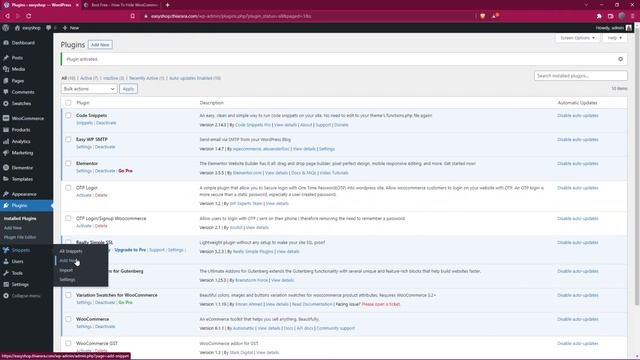The width and height of the screenshot is (640, 360).
Task: Open Tools in sidebar
Action: click(17, 273)
